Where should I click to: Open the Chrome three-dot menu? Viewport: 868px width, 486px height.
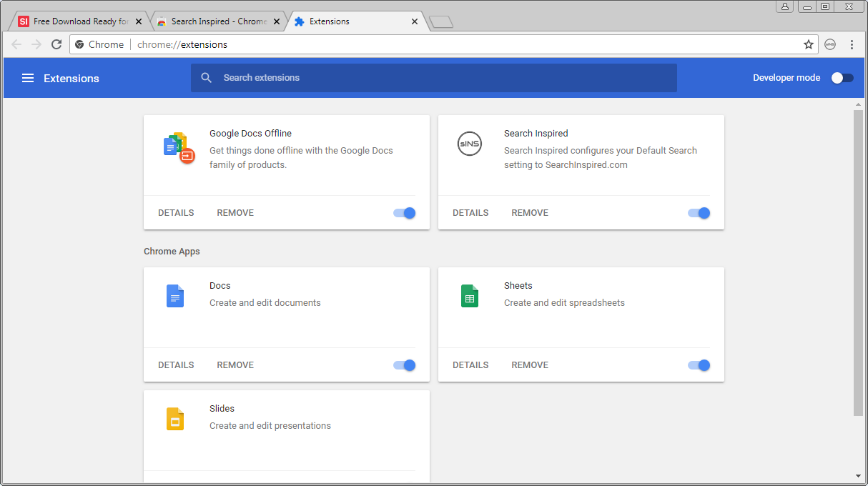point(852,44)
